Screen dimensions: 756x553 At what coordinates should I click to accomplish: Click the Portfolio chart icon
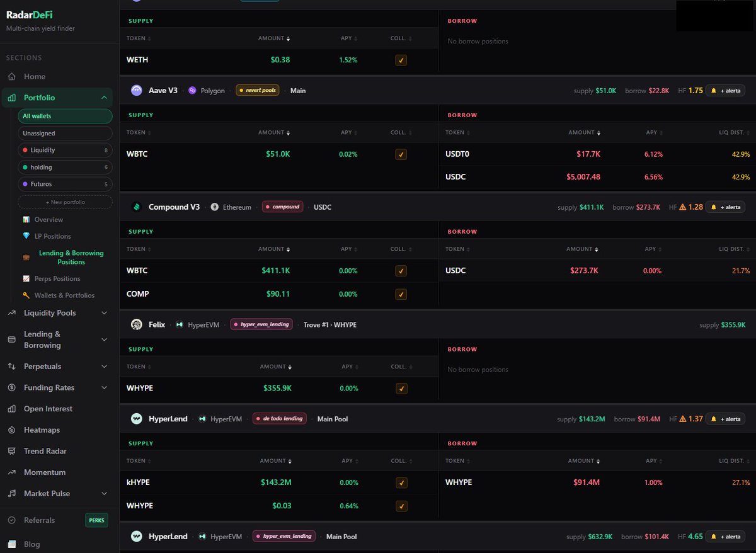(11, 98)
